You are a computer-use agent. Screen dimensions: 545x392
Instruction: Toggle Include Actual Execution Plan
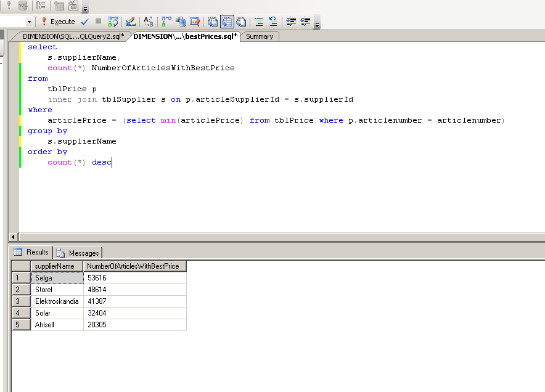click(166, 22)
